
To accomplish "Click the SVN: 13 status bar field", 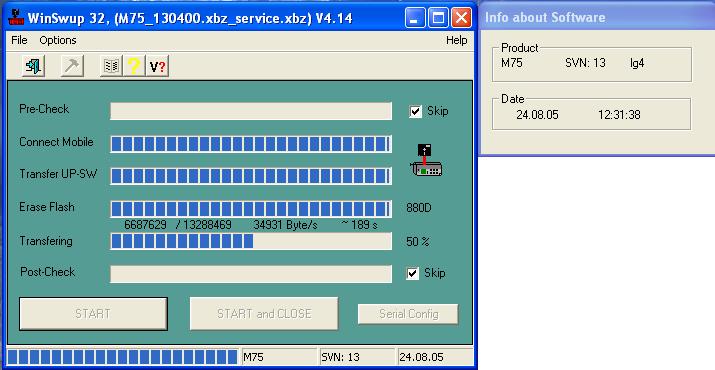I will point(356,357).
